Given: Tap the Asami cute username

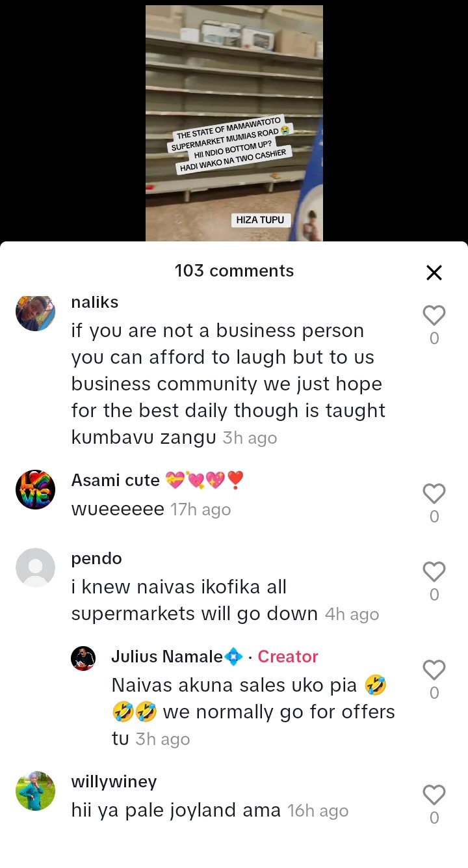Looking at the screenshot, I should click(116, 480).
